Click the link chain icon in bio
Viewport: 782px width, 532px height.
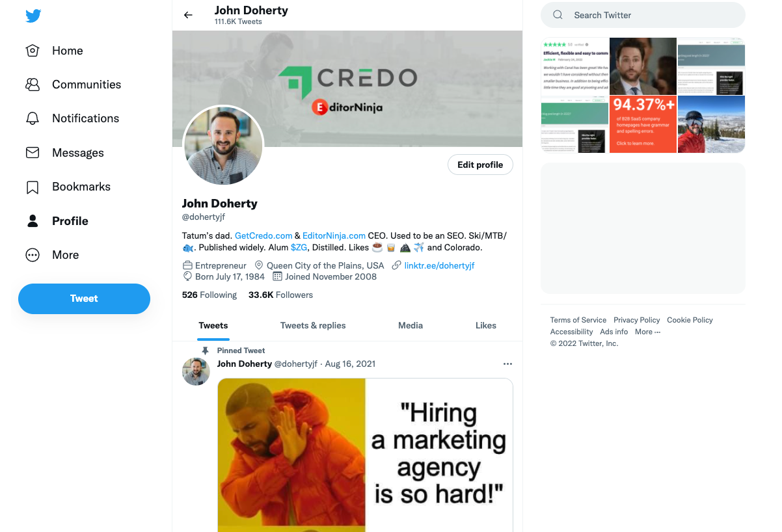(x=397, y=265)
